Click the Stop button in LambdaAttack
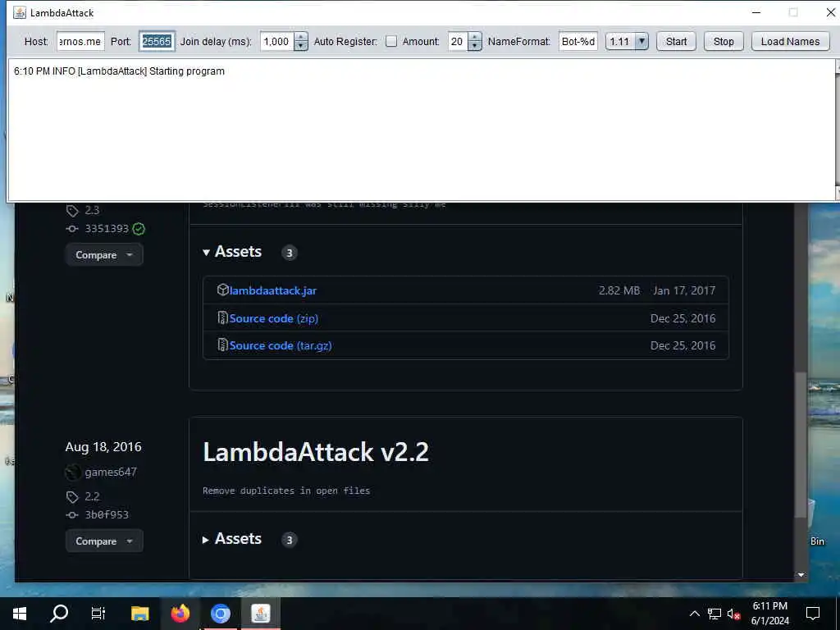 click(x=724, y=41)
